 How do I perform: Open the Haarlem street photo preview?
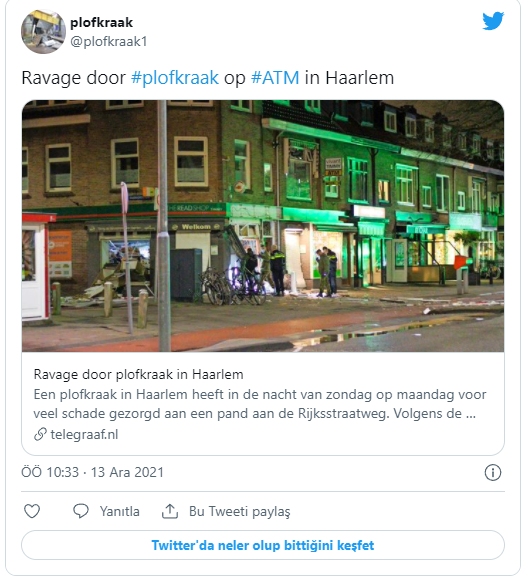[x=263, y=226]
